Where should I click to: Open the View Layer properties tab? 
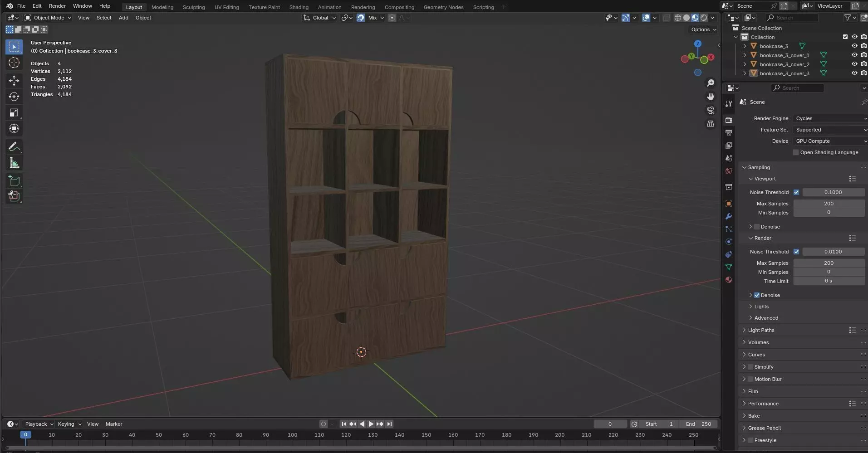point(729,146)
